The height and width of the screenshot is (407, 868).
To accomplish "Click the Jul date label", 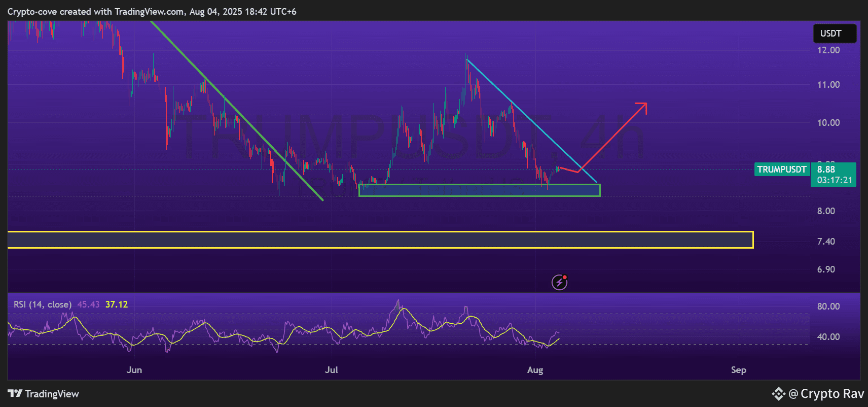I will 332,370.
